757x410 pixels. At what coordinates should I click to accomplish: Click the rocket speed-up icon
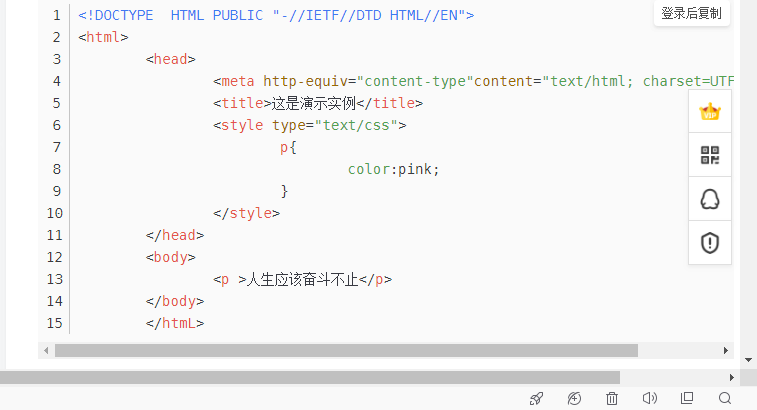pos(537,398)
